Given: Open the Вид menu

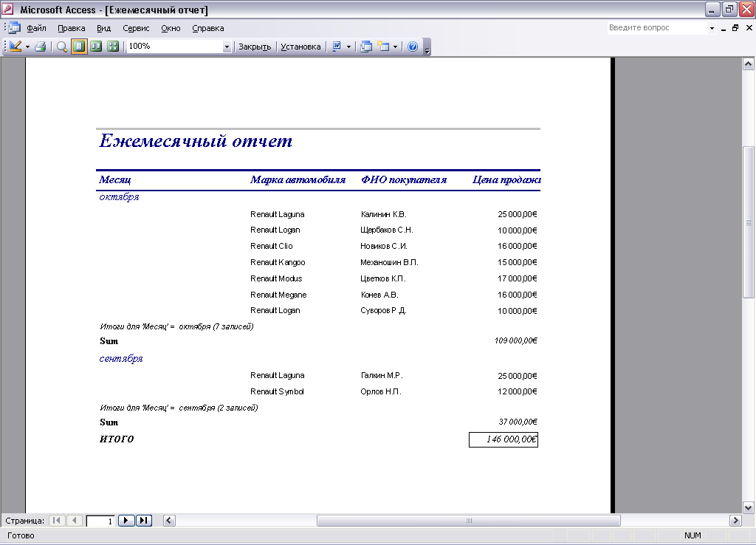Looking at the screenshot, I should coord(103,28).
